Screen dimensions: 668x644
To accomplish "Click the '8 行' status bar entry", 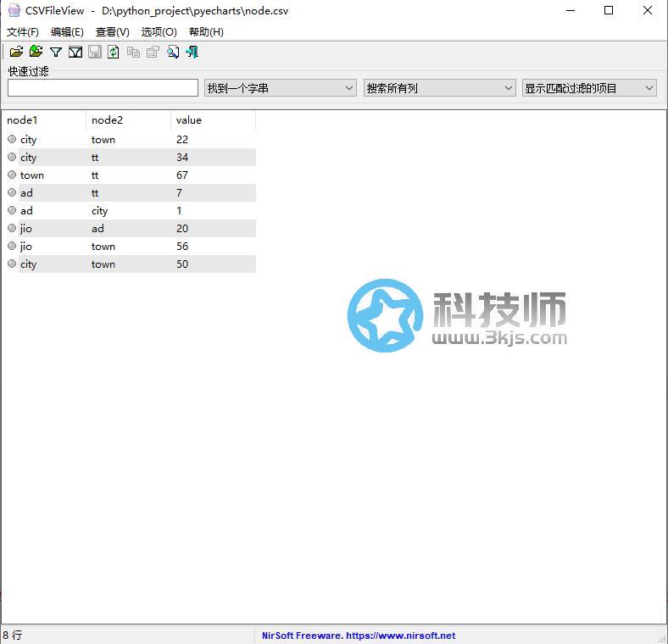I will pos(13,635).
